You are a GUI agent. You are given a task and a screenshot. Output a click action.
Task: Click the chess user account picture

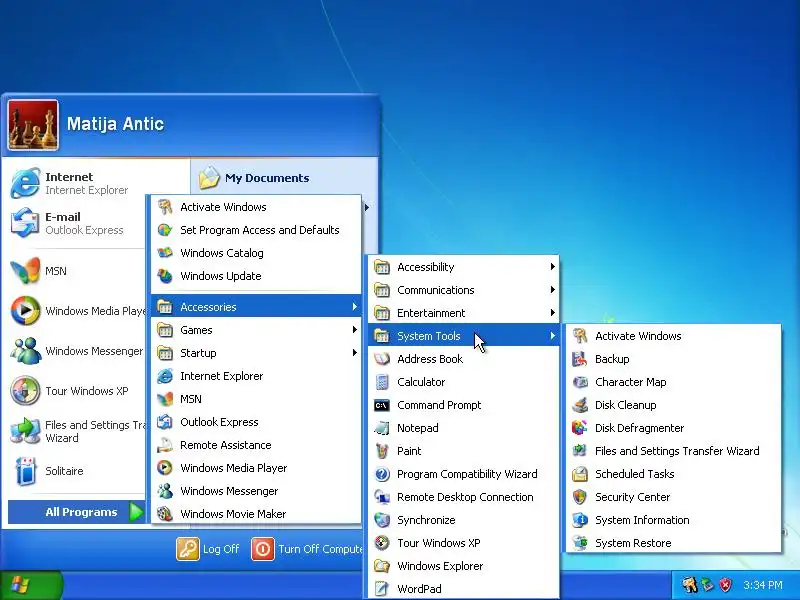coord(33,125)
